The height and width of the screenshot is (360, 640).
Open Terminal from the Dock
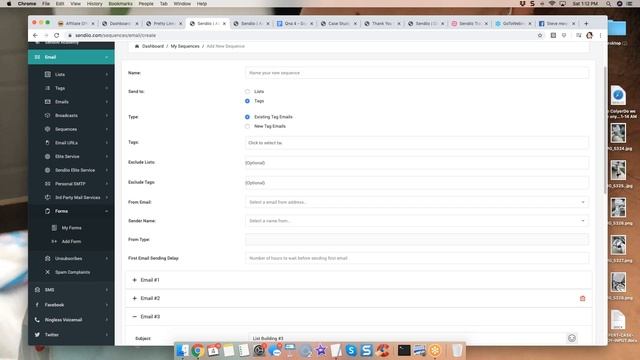pyautogui.click(x=404, y=350)
